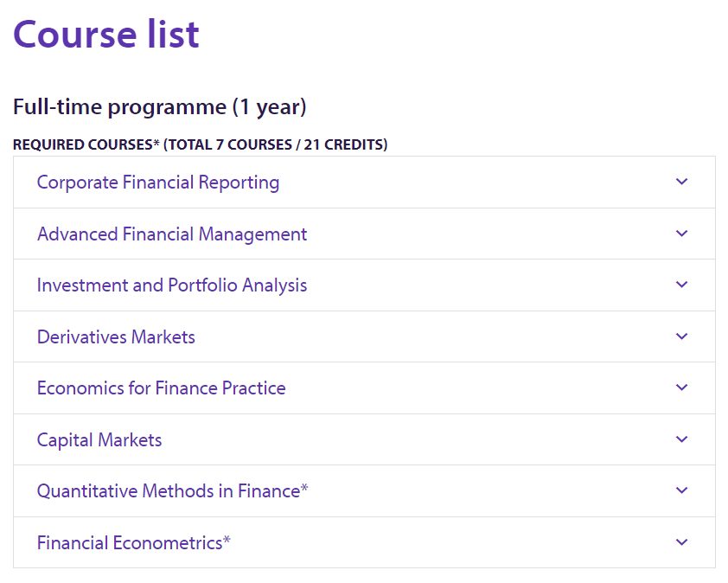Screen dimensions: 728x583
Task: Click chevron icon beside Advanced Financial Management
Action: point(681,234)
